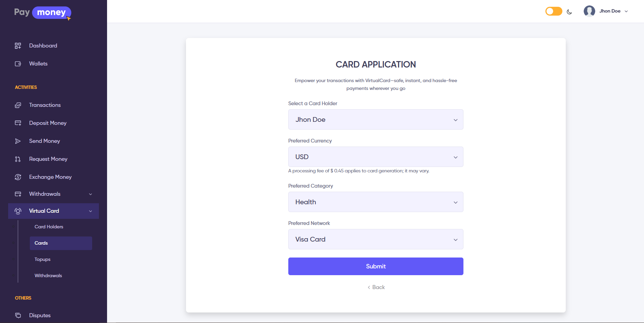Click the Dashboard grid icon
Viewport: 644px width, 323px height.
click(18, 46)
